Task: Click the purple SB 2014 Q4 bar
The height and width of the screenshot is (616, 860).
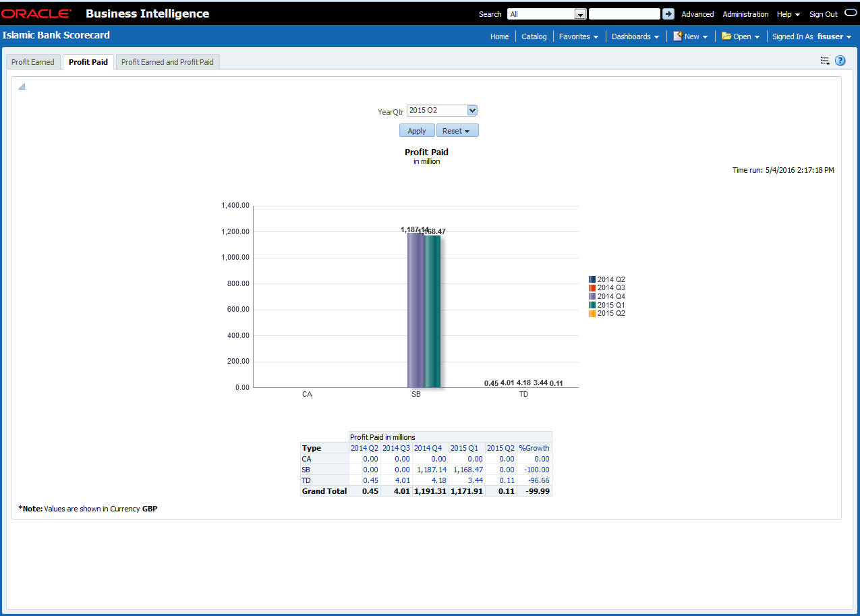Action: [415, 310]
